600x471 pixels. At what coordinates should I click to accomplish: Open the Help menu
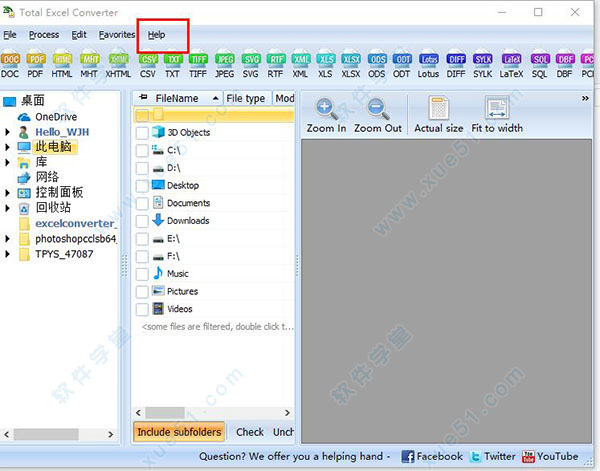157,35
